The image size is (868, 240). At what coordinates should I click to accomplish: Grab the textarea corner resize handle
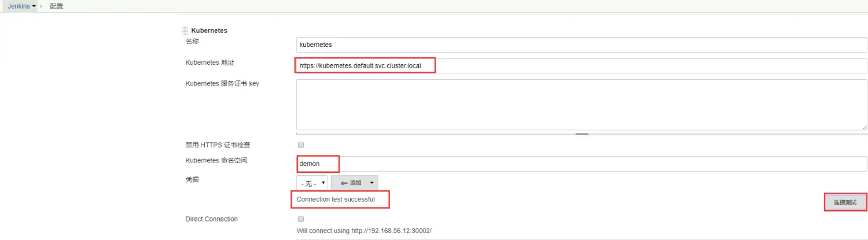pos(864,127)
